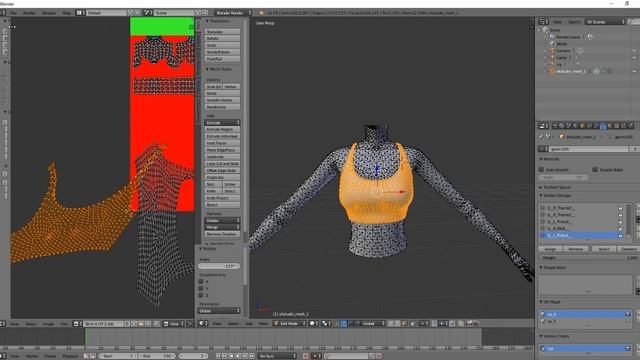Open the Help menu
The height and width of the screenshot is (360, 640).
pyautogui.click(x=67, y=13)
